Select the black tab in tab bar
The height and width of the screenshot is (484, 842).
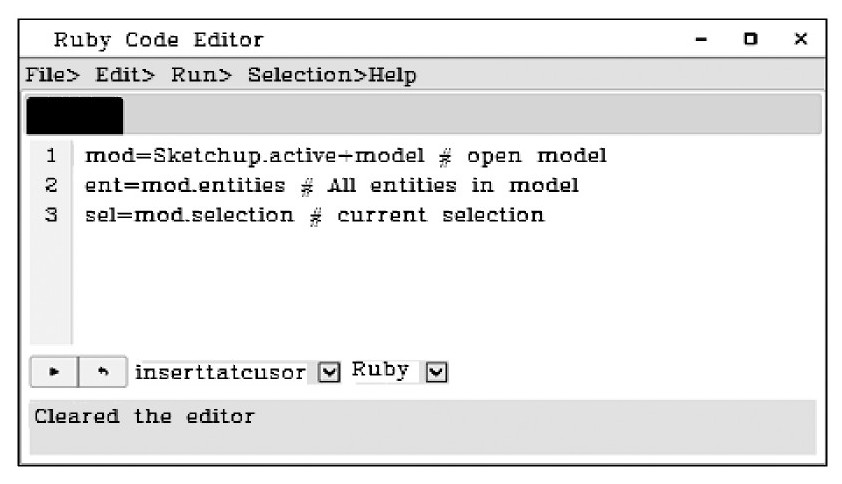click(x=75, y=115)
